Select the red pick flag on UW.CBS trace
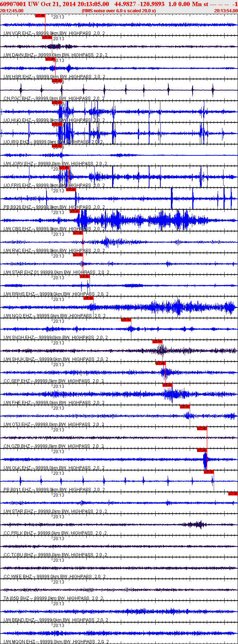This screenshot has width=238, height=644. [74, 211]
